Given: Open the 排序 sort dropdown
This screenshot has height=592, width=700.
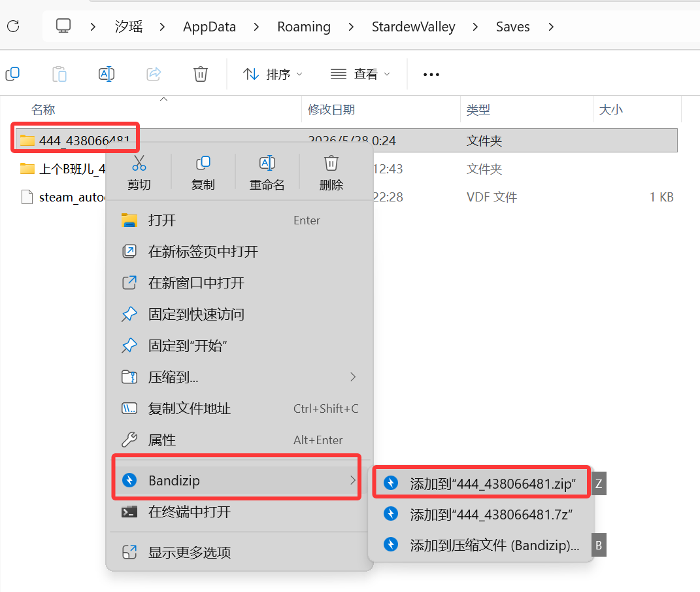Looking at the screenshot, I should click(x=273, y=74).
